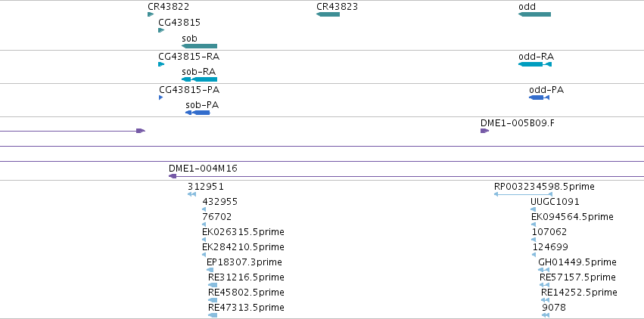Select the EP18307.3prime EST glyph

210,270
